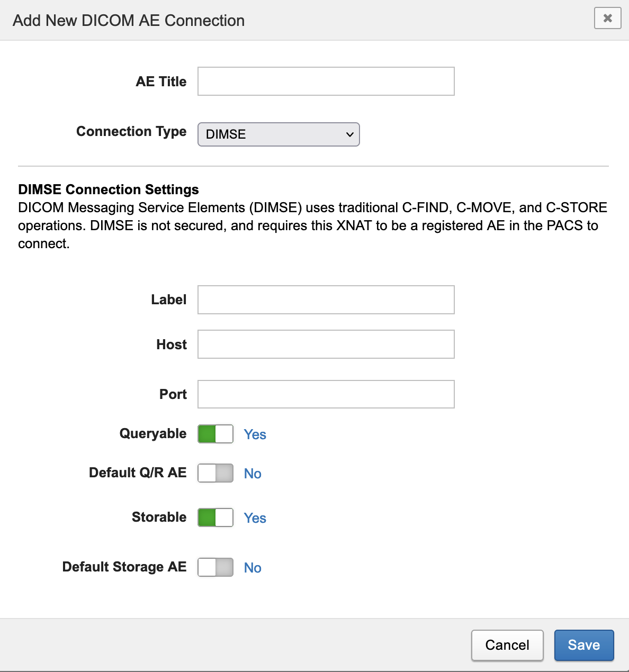Toggle Default Storage AE on
This screenshot has width=629, height=672.
click(215, 567)
